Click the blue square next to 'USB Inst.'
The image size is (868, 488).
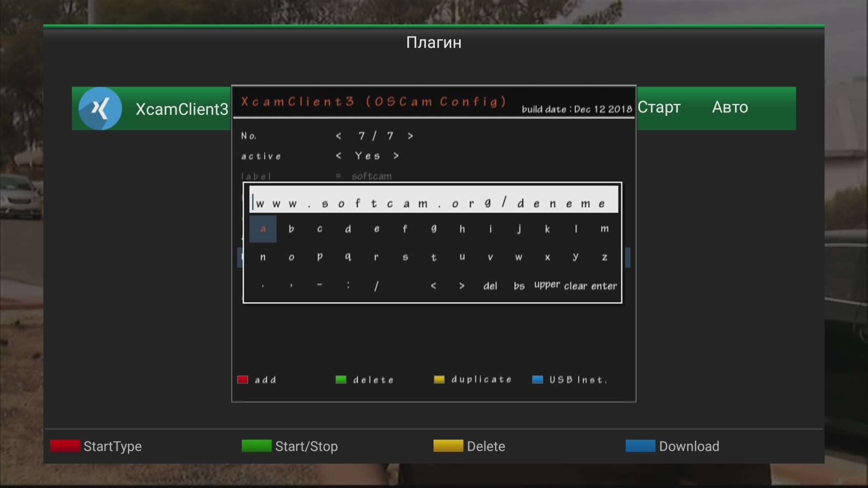click(x=538, y=380)
